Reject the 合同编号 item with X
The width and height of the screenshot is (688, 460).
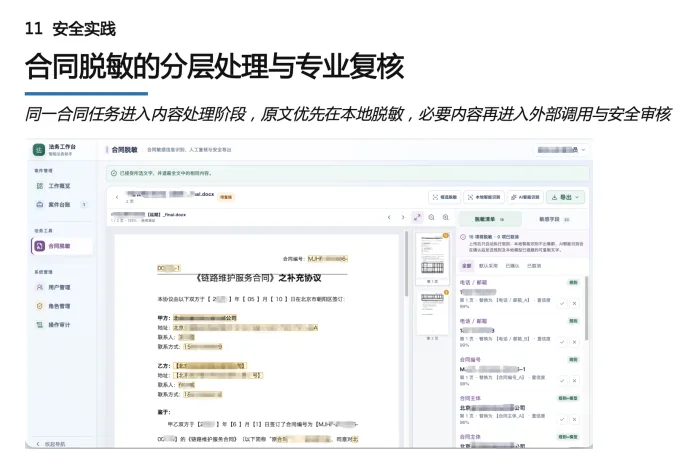pyautogui.click(x=574, y=381)
